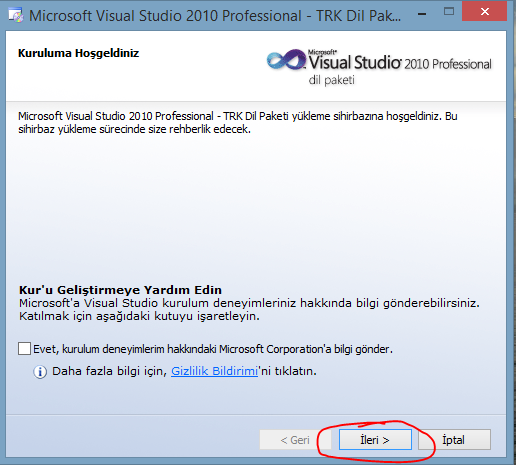This screenshot has height=465, width=516.
Task: Select the 'Kuruluma Hoşgeldiniz' heading
Action: click(78, 53)
